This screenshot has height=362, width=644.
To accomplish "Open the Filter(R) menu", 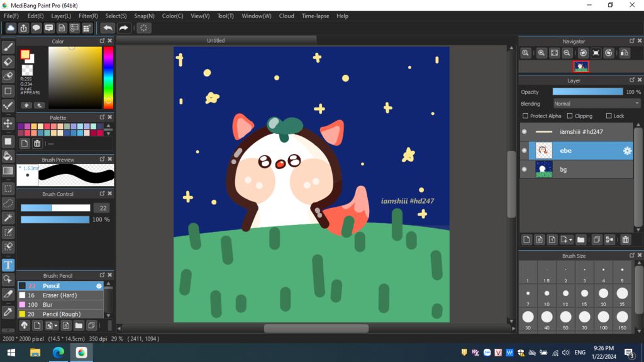I will [x=88, y=16].
